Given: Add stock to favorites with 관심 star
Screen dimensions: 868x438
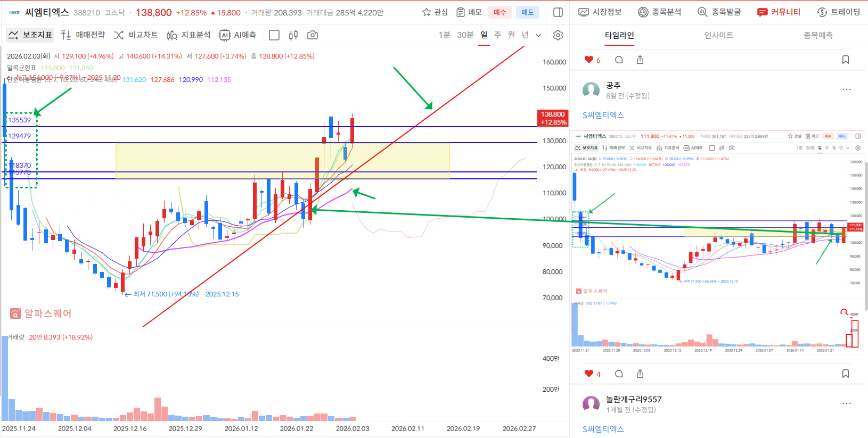Looking at the screenshot, I should click(x=435, y=12).
